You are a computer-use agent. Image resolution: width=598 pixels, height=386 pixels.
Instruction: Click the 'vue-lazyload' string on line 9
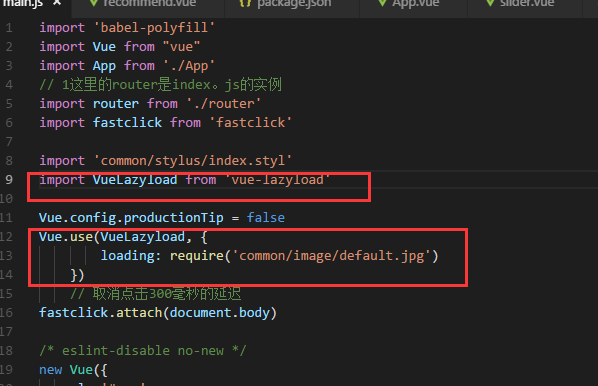tap(277, 180)
